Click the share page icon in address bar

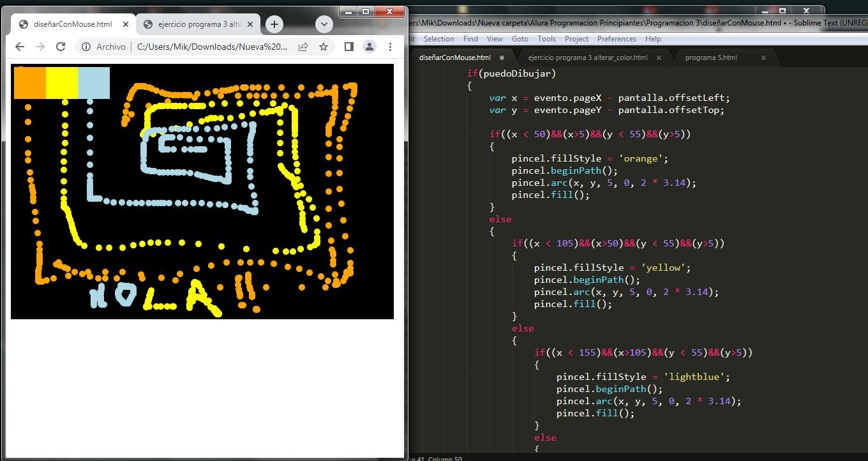(303, 47)
